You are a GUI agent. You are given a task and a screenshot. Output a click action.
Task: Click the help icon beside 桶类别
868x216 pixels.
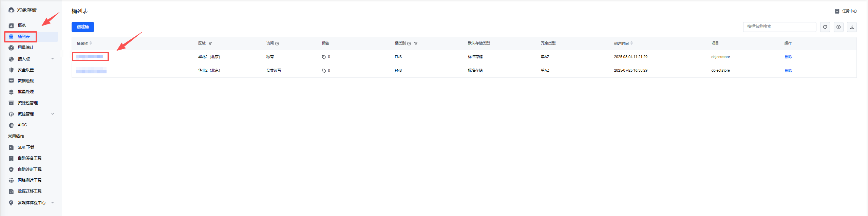pyautogui.click(x=409, y=43)
